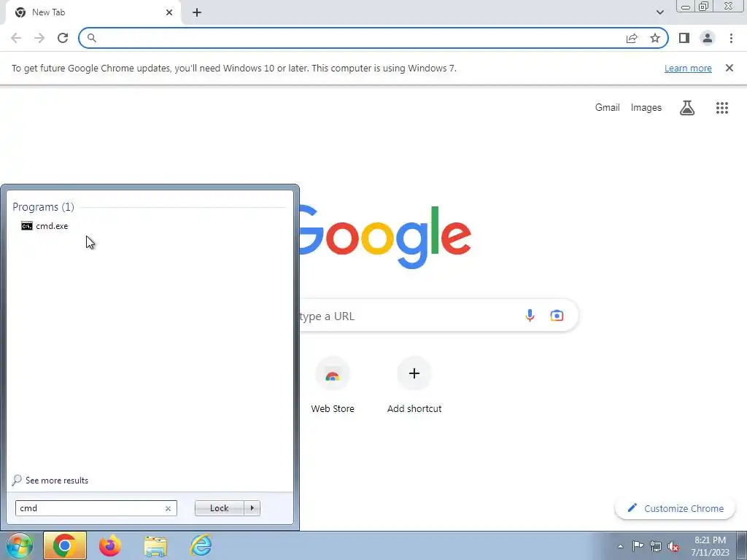Reload the page with refresh icon
This screenshot has width=747, height=560.
coord(63,38)
